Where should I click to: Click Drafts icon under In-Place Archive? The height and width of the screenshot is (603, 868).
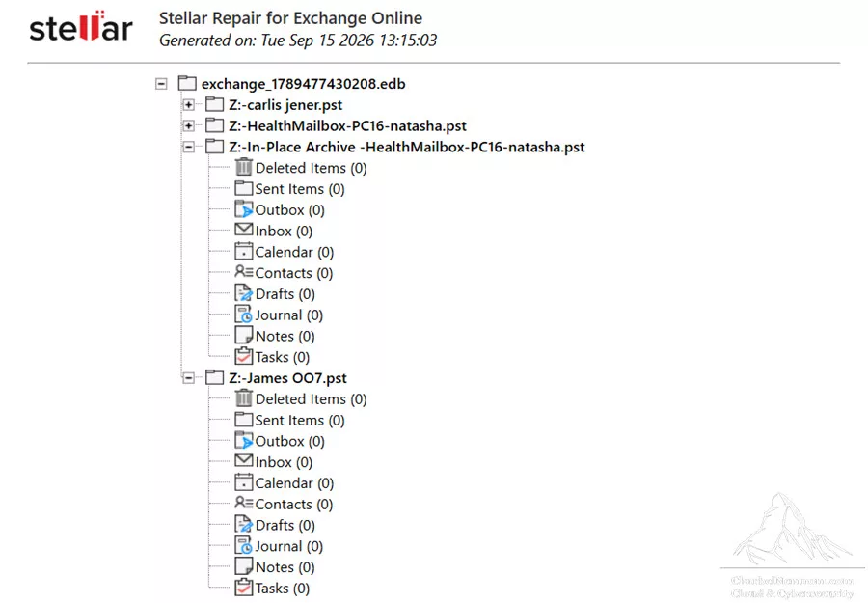click(244, 293)
